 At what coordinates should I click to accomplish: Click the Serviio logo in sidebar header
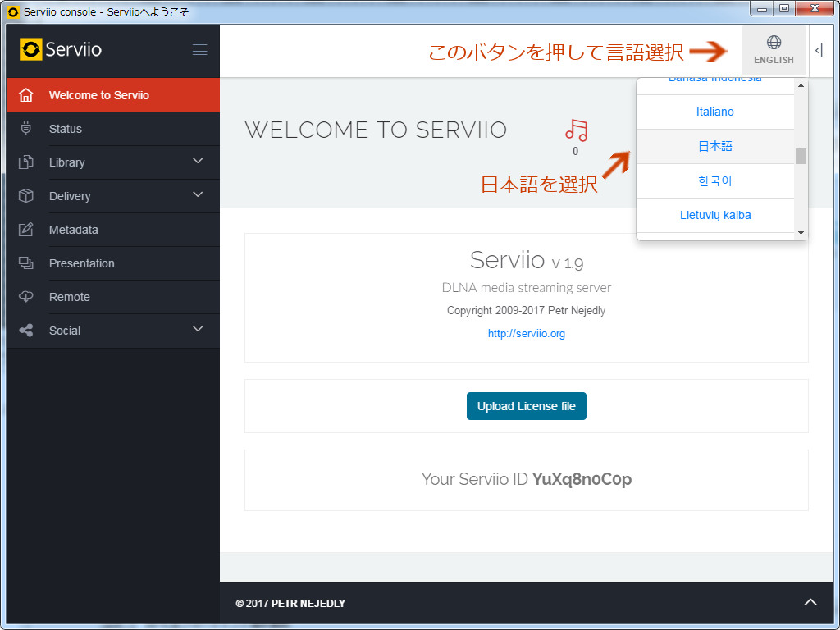coord(61,49)
